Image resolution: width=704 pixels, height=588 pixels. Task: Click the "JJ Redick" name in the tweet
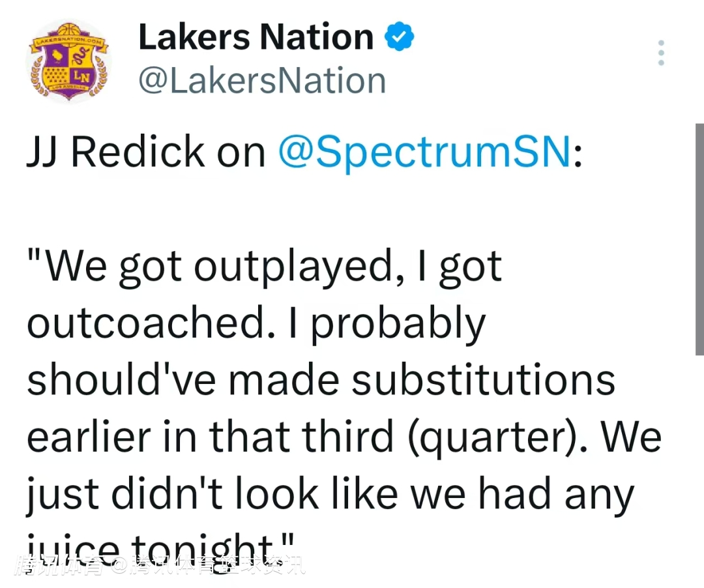click(115, 152)
